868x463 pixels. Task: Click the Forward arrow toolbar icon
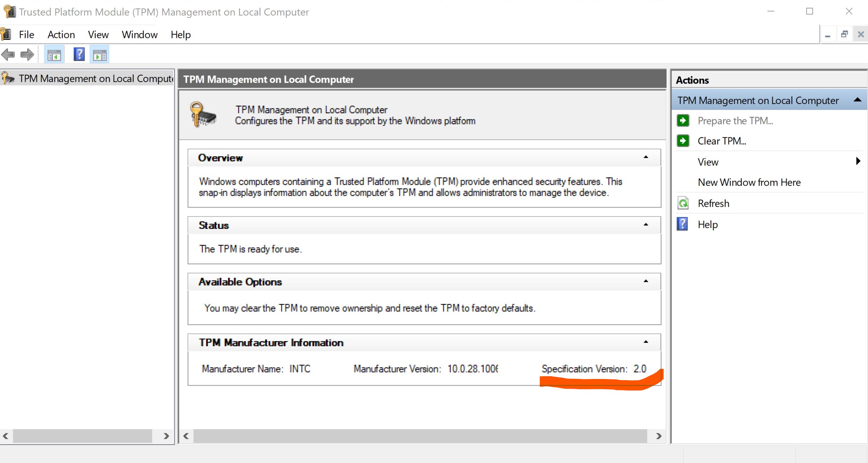click(x=27, y=54)
